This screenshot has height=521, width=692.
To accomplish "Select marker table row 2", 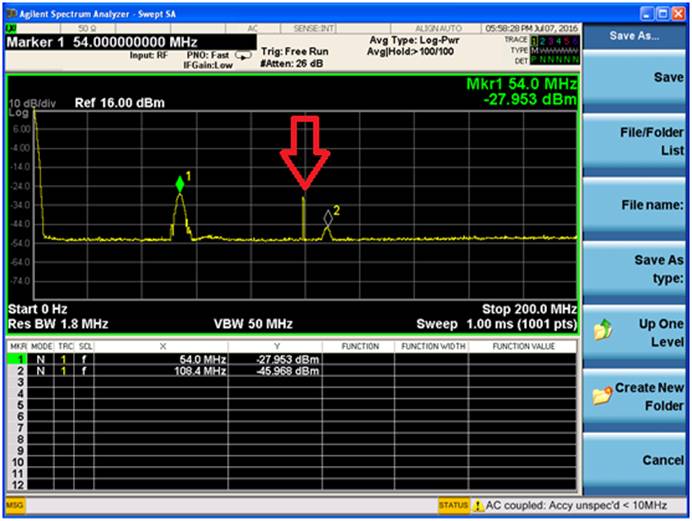I will pos(292,371).
